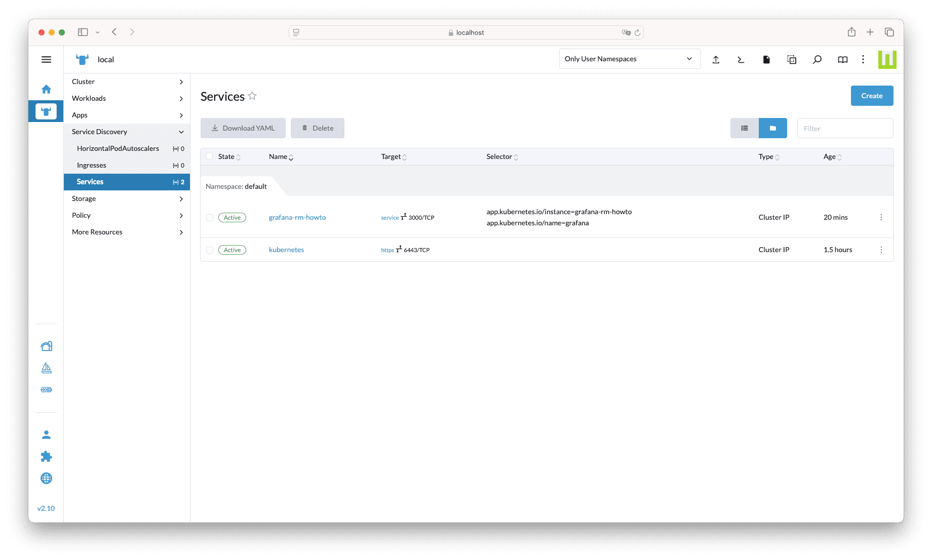Open the kebab menu on kubernetes service
Image resolution: width=932 pixels, height=560 pixels.
[x=881, y=250]
